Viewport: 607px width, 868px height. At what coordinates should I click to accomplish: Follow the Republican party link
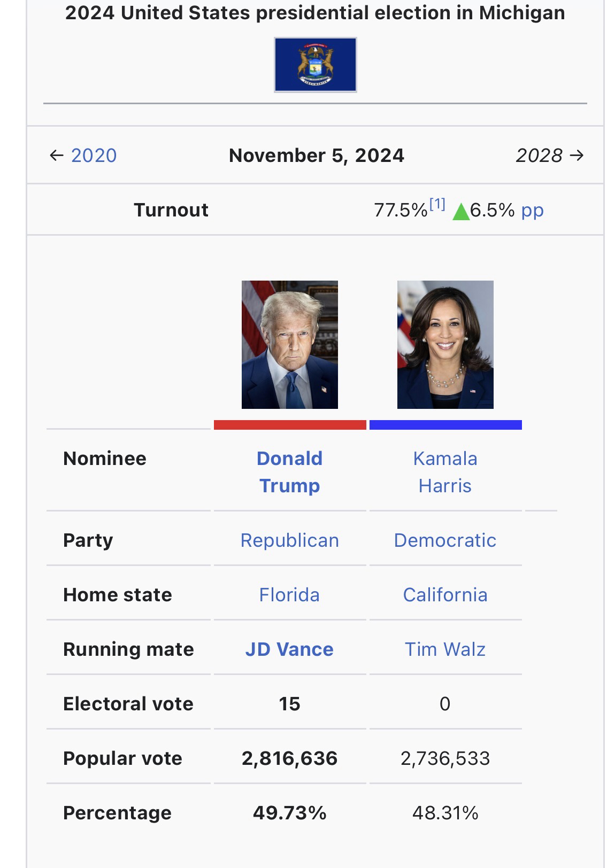pos(289,540)
